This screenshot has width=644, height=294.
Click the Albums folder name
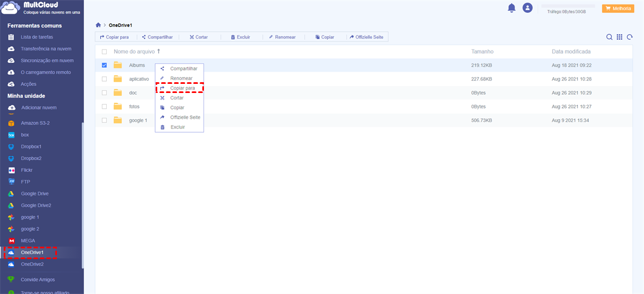point(137,65)
